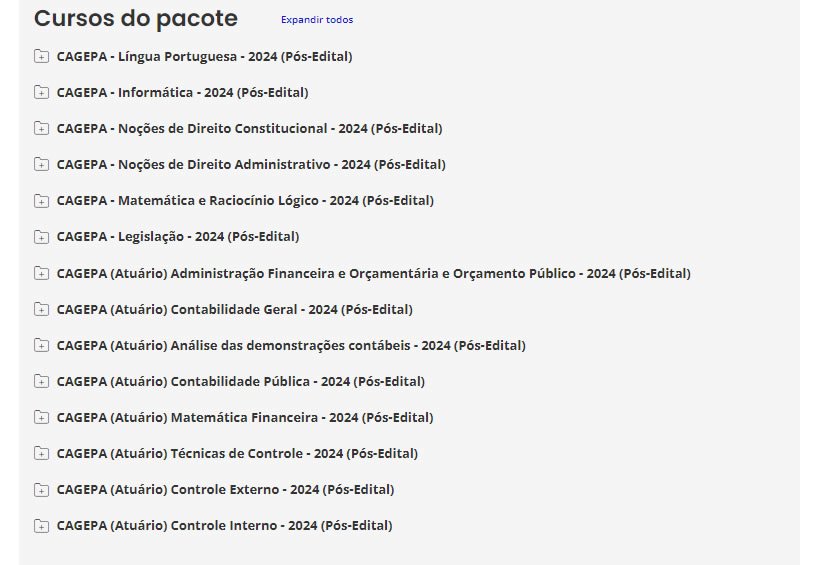The image size is (819, 565).
Task: Click the 'Expandir todos' link
Action: tap(316, 20)
